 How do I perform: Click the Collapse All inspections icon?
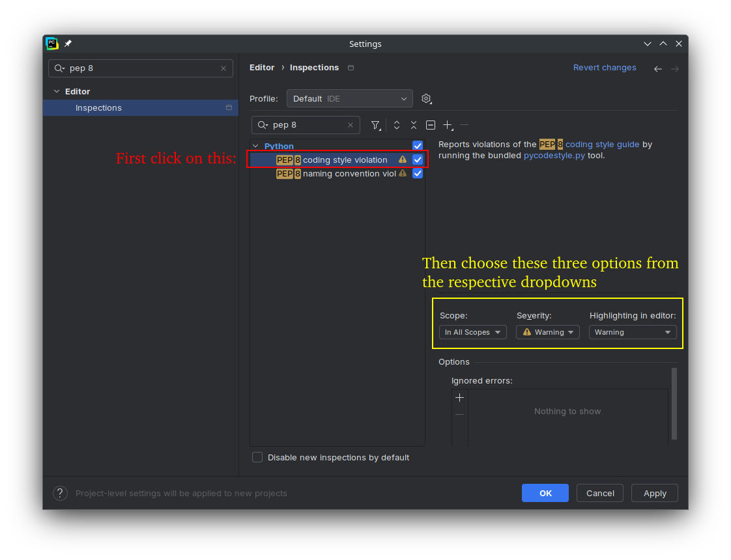414,125
